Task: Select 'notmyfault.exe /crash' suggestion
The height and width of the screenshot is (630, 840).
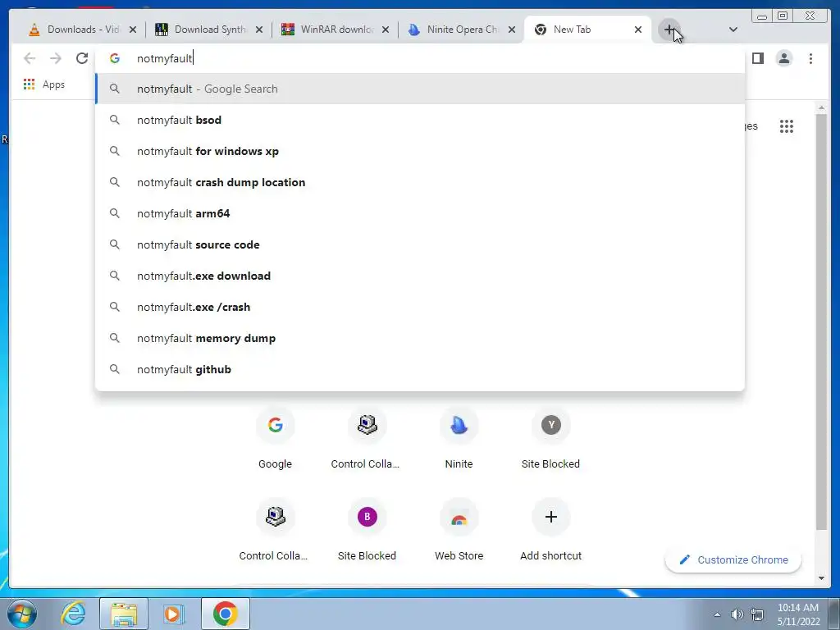Action: click(420, 307)
